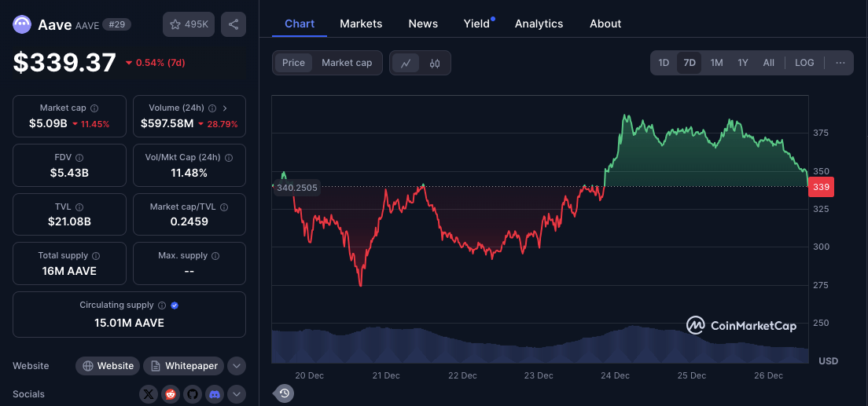Enable LOG scale on the chart
This screenshot has width=868, height=406.
pos(804,63)
